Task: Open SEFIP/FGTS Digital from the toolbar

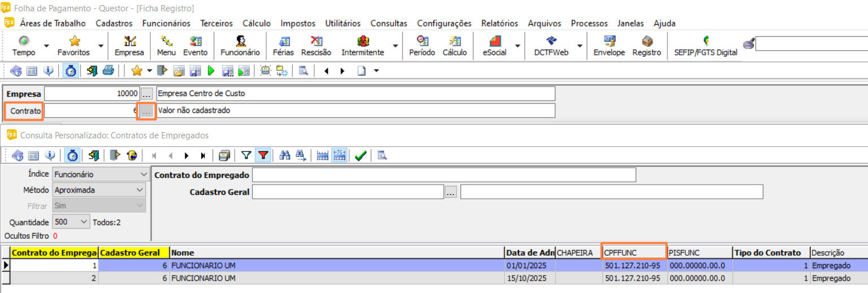Action: [x=706, y=45]
